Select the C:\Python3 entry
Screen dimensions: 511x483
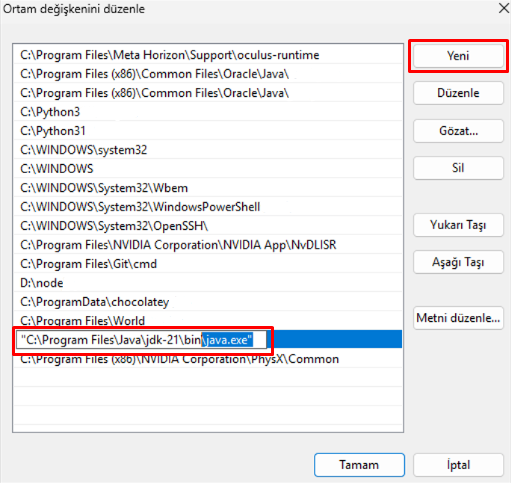(208, 112)
